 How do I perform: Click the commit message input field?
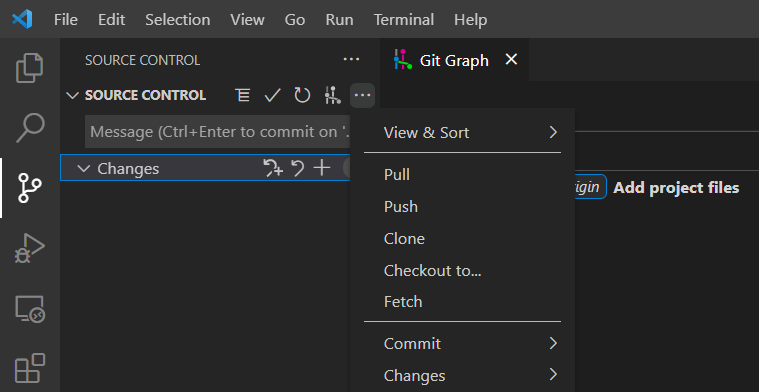point(217,132)
